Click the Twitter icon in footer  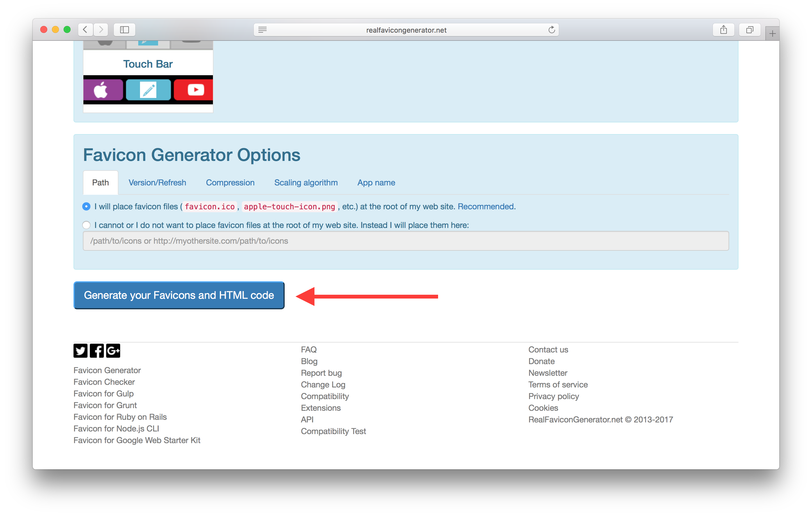[80, 350]
